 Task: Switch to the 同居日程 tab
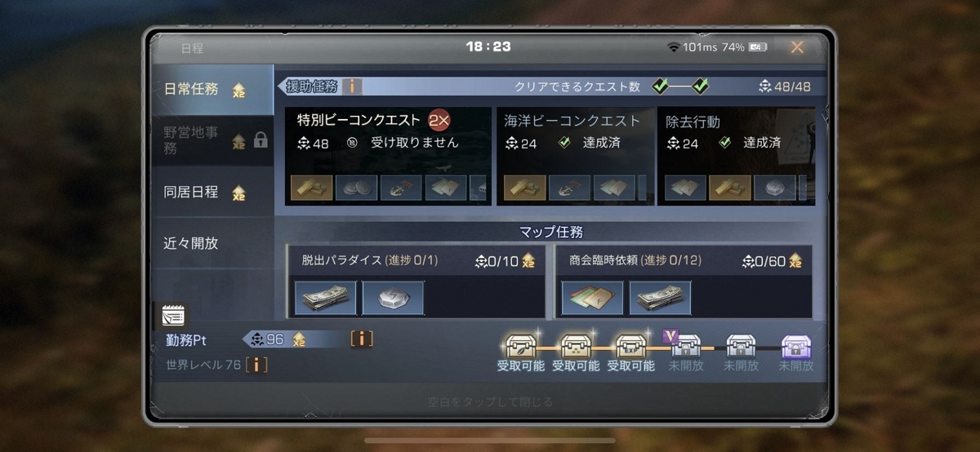(212, 193)
